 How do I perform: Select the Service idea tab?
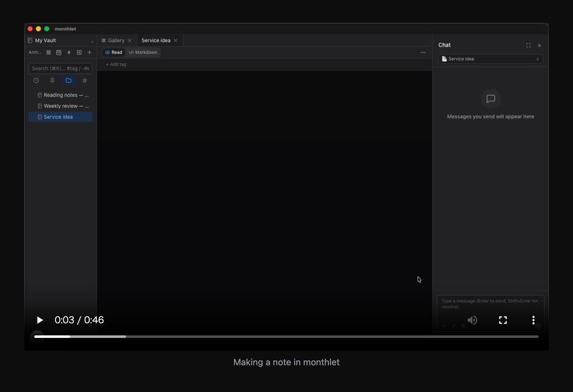pos(156,41)
